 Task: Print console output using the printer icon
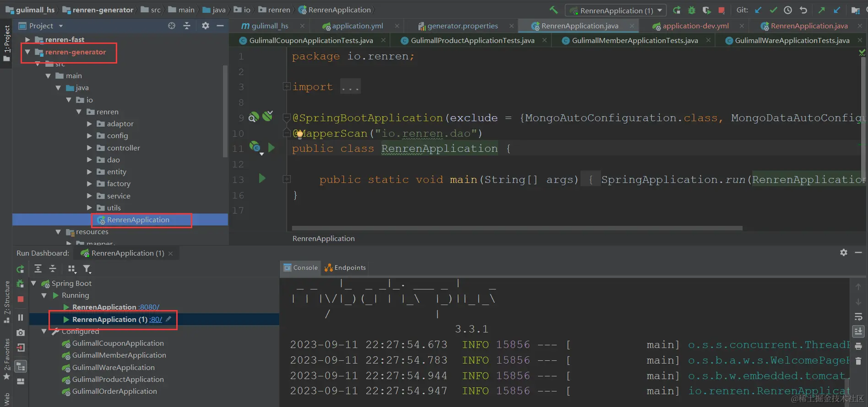(x=858, y=346)
